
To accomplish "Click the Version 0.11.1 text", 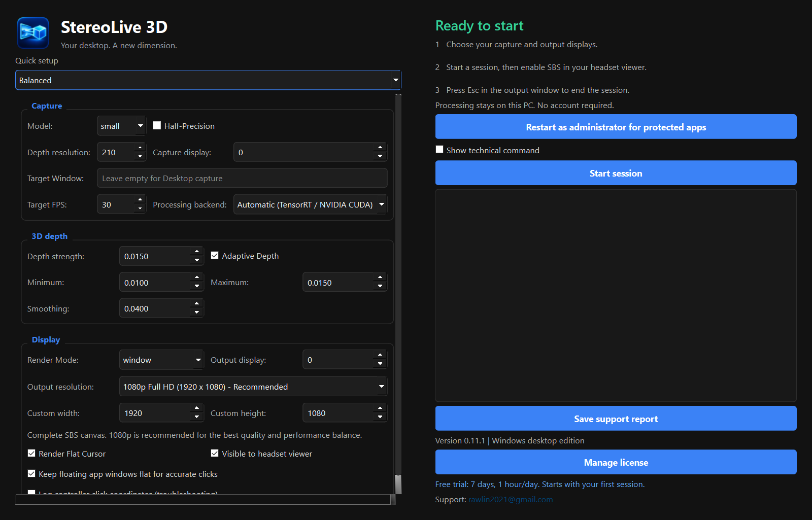I will pyautogui.click(x=510, y=440).
